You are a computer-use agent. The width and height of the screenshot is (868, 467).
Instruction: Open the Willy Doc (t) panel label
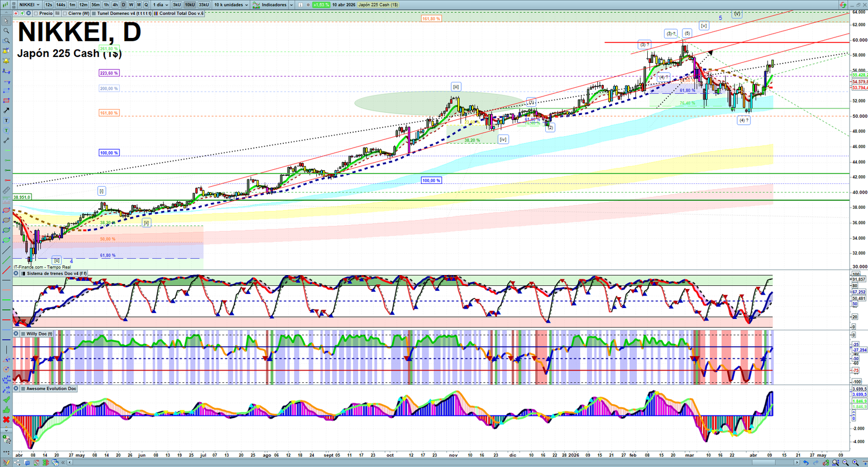point(40,334)
